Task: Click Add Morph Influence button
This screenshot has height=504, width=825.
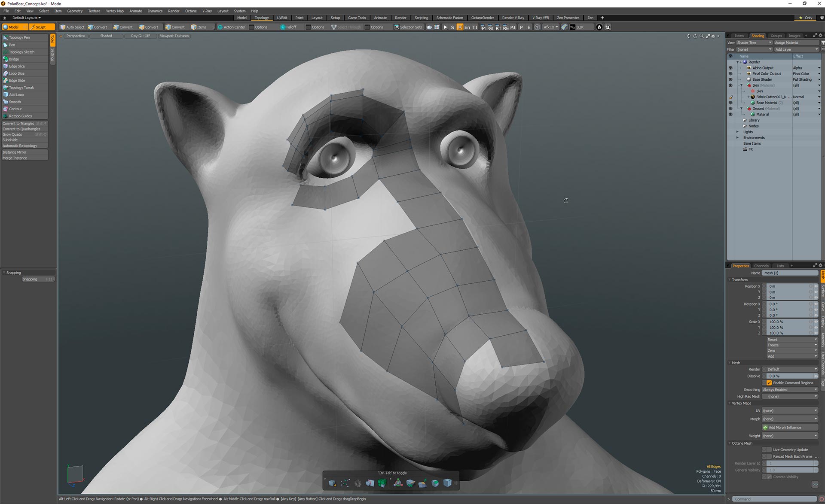Action: point(785,428)
